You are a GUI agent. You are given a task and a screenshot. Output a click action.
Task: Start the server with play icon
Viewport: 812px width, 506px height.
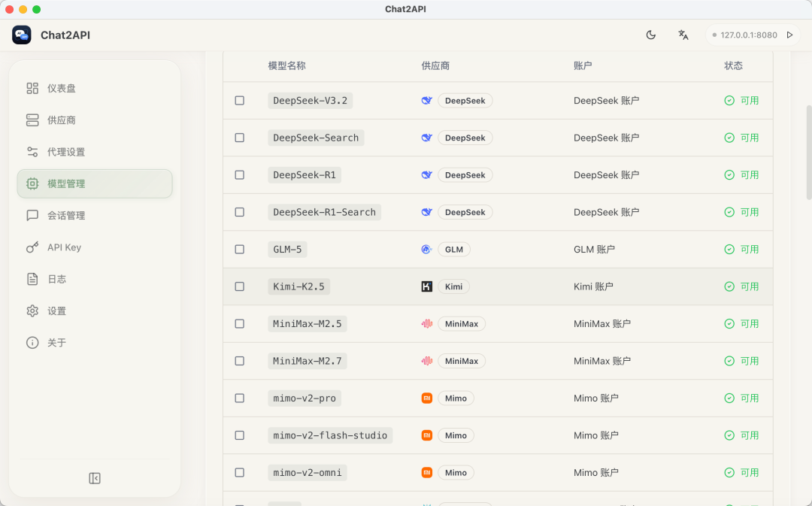point(789,35)
